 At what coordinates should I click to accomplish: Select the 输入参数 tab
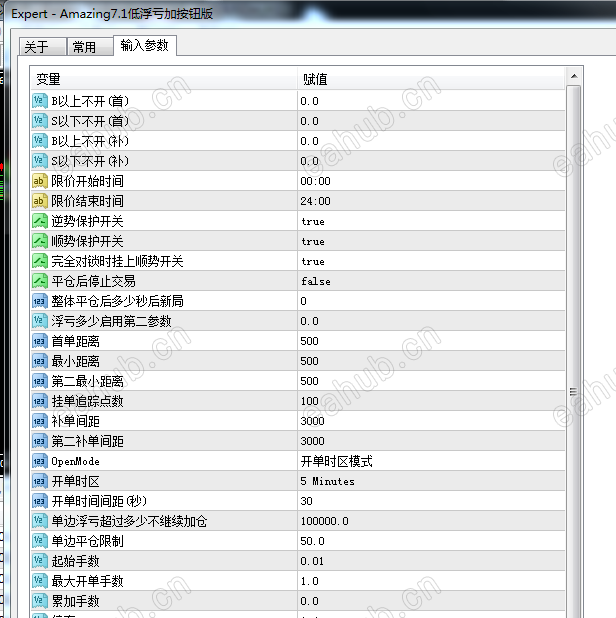(145, 46)
